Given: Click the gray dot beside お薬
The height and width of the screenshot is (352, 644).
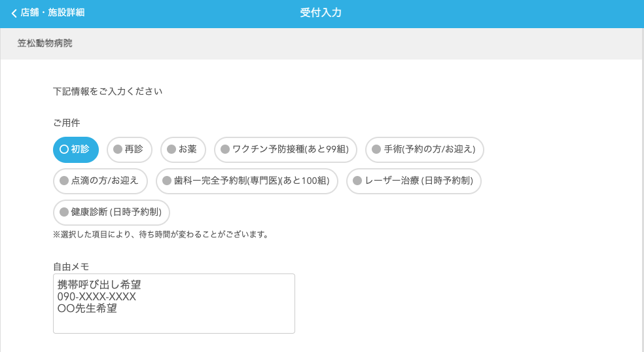Looking at the screenshot, I should click(171, 150).
